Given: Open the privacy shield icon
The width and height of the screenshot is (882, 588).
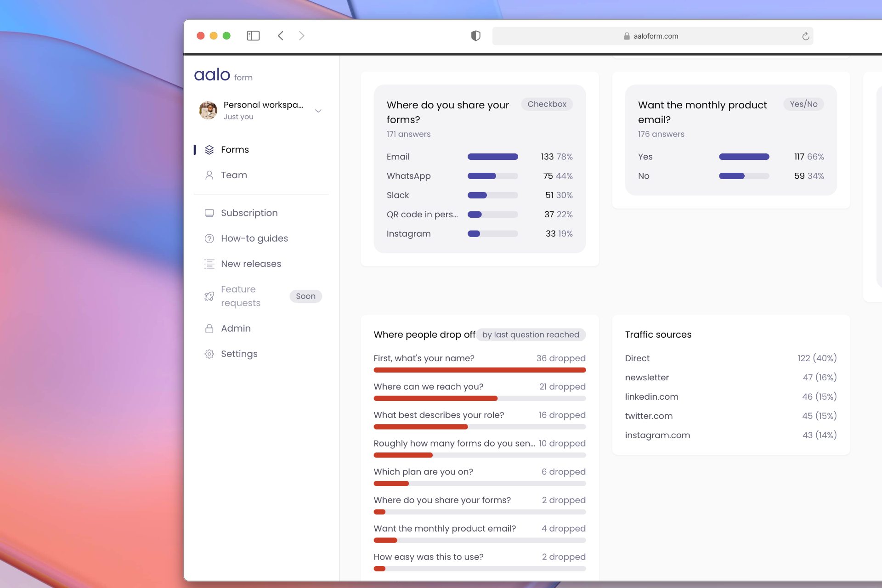Looking at the screenshot, I should [x=476, y=36].
